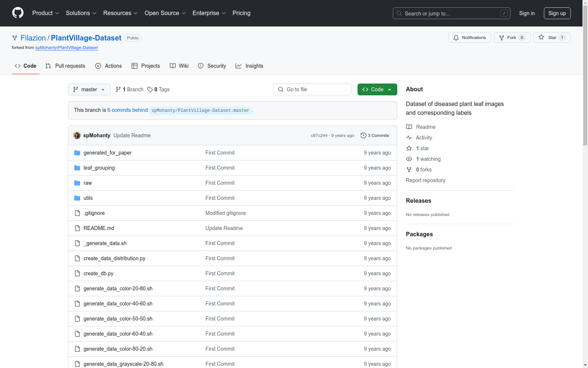Expand the Product menu

[x=46, y=13]
